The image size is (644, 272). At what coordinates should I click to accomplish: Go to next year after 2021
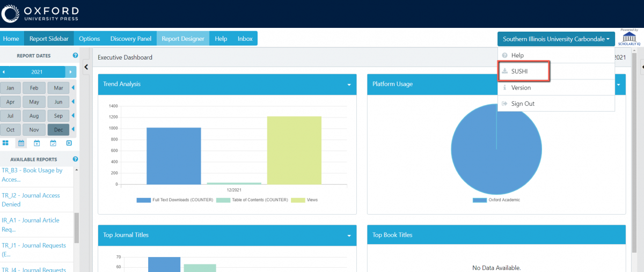click(x=70, y=72)
